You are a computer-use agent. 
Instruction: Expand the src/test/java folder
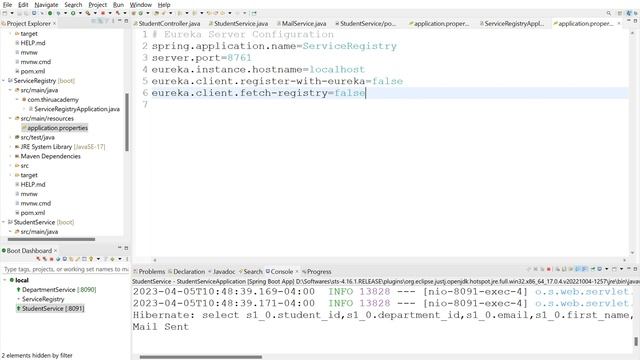pos(11,137)
